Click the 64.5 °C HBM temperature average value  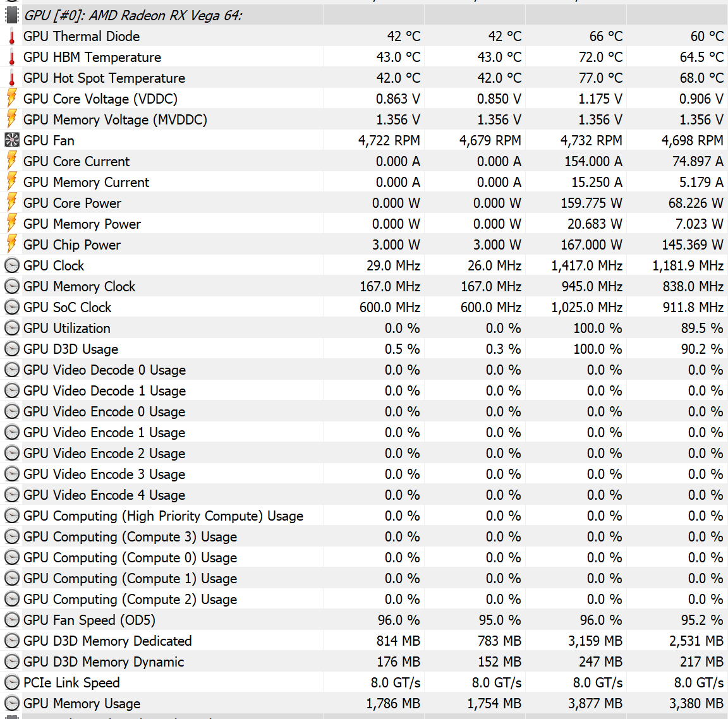click(701, 57)
